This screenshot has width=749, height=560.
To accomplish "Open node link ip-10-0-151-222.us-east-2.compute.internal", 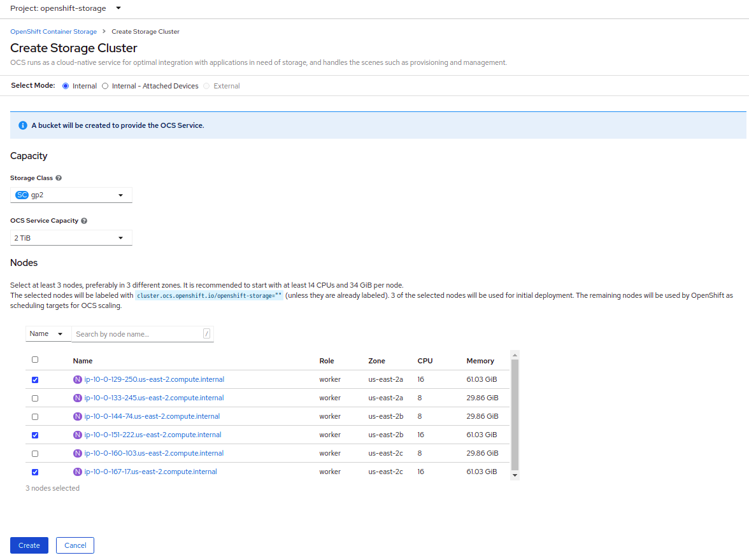I will pyautogui.click(x=153, y=435).
